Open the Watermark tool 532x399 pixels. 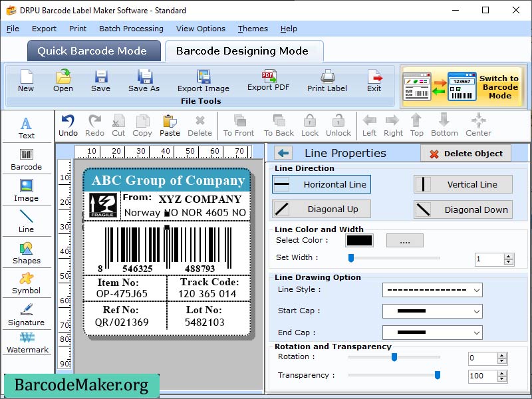pyautogui.click(x=27, y=346)
